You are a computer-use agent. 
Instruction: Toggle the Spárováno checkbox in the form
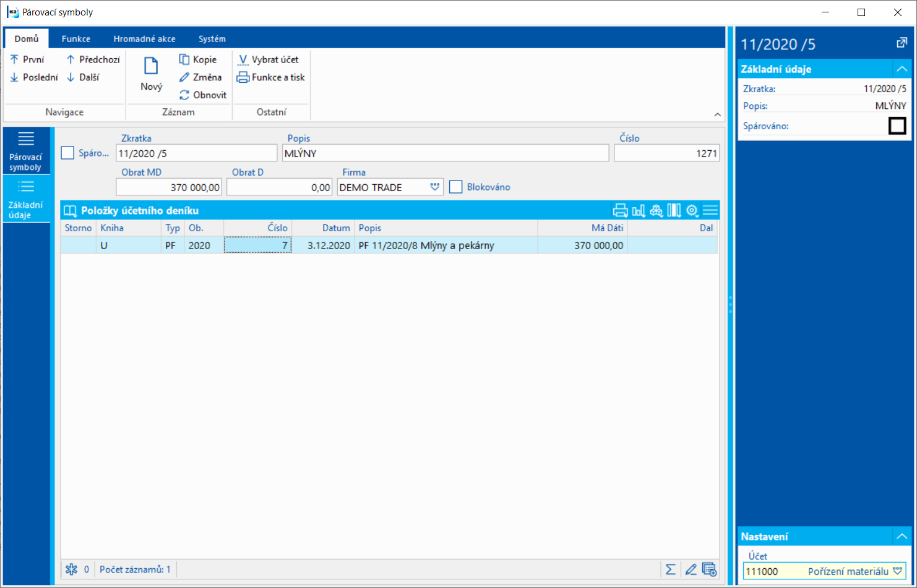coord(67,153)
